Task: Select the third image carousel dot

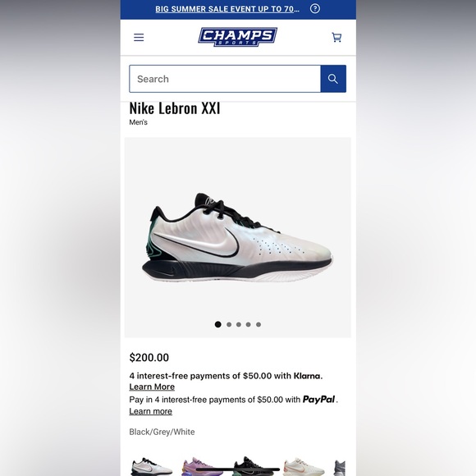Action: tap(239, 324)
